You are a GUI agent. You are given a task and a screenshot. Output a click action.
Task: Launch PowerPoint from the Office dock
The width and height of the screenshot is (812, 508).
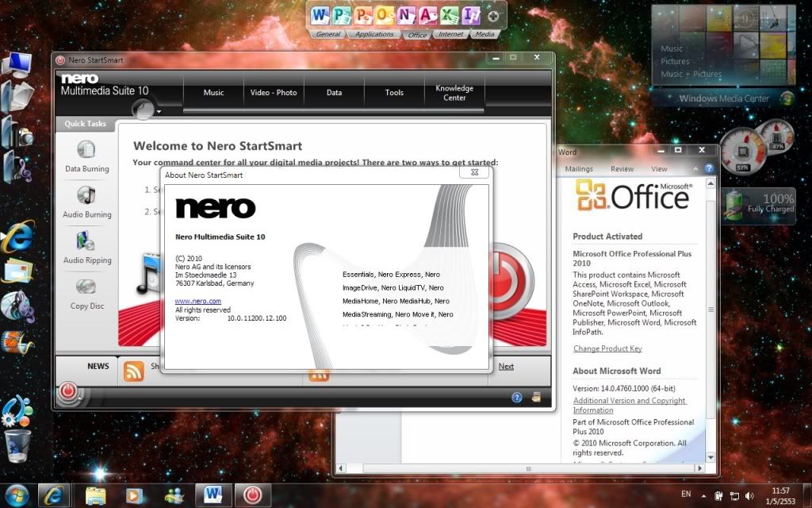point(362,16)
